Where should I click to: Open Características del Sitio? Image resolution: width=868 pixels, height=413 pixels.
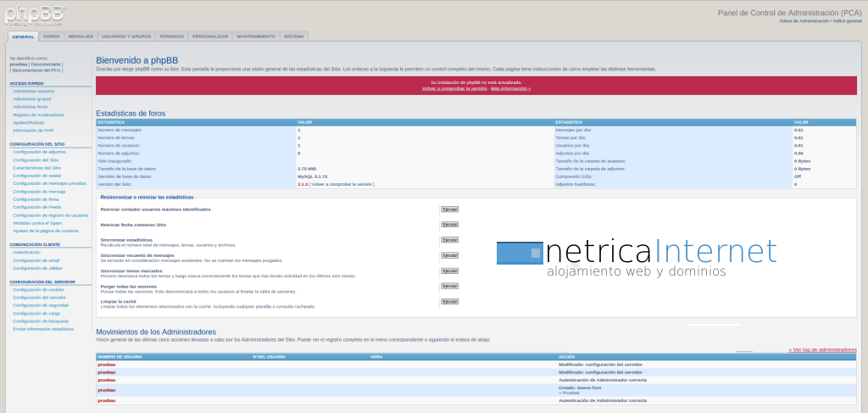[37, 168]
